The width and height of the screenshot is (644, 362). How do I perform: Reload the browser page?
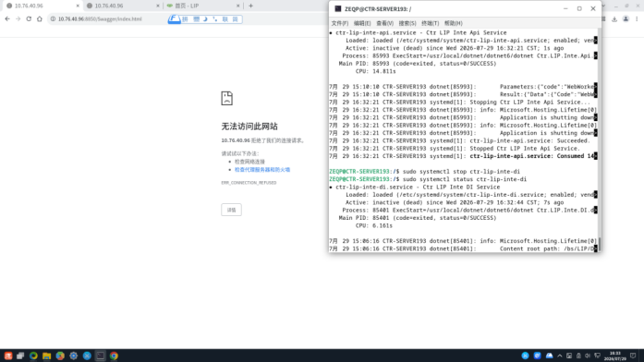29,18
